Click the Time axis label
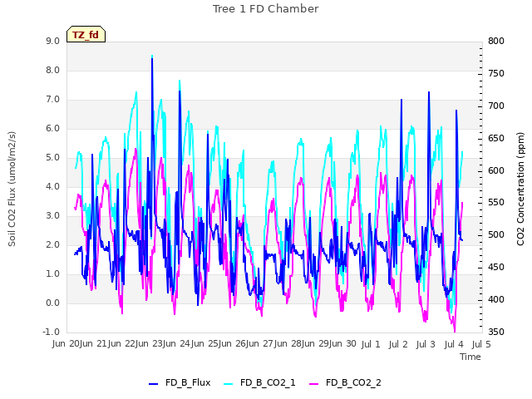 pos(470,357)
